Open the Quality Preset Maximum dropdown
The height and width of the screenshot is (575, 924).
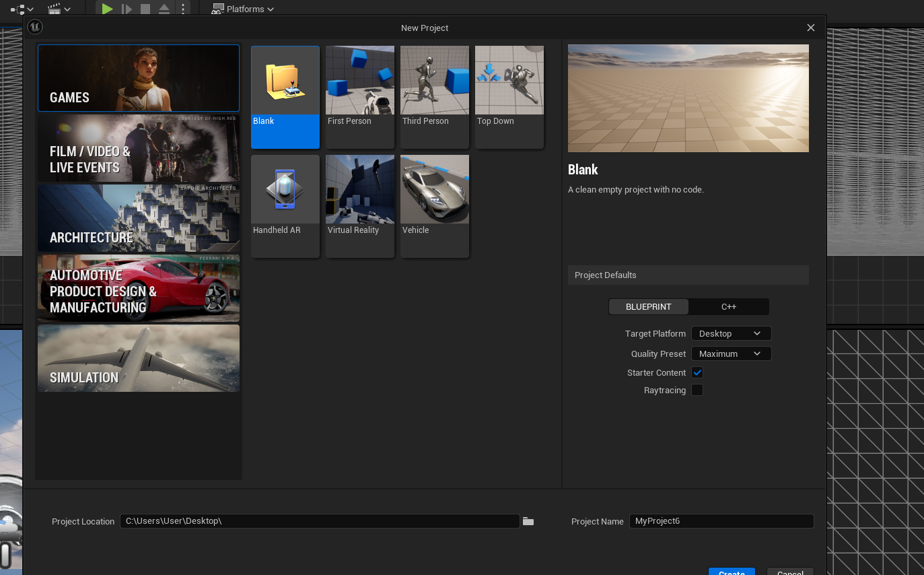731,353
